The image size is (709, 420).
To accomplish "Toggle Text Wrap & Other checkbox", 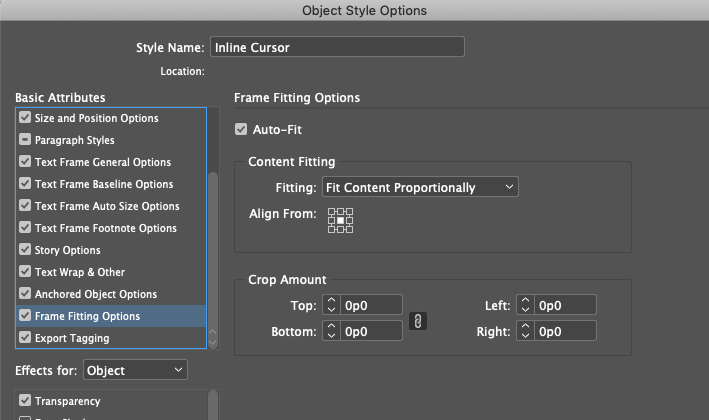I will coord(25,272).
